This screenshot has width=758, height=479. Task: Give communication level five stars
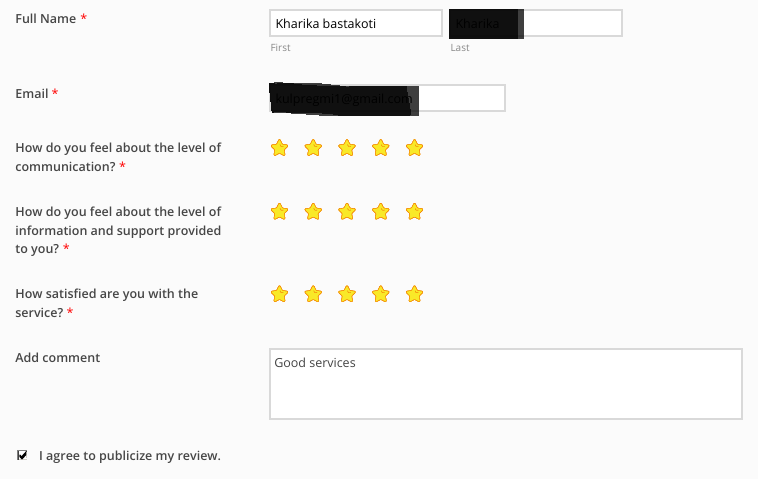pyautogui.click(x=415, y=148)
